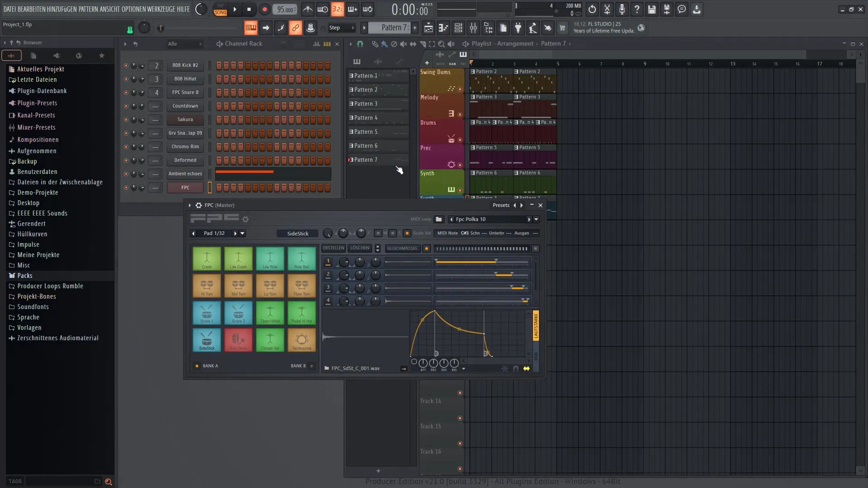Expand the Packs folder in Browser
Image resolution: width=868 pixels, height=488 pixels.
coord(24,275)
